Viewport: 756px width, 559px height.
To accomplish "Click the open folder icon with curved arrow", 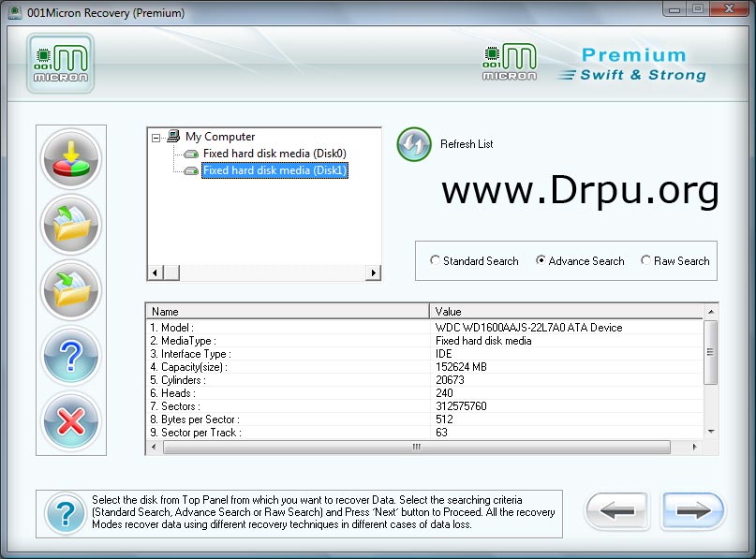I will (71, 225).
